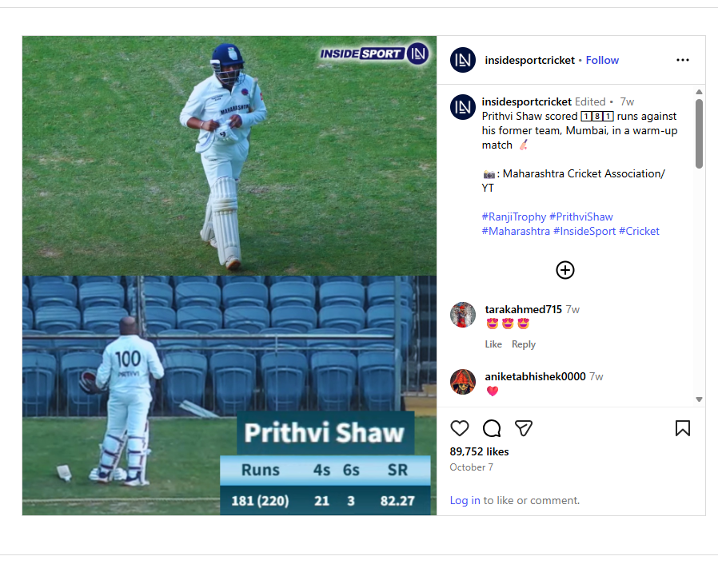This screenshot has height=588, width=718.
Task: Open the 89,752 likes list
Action: 479,451
